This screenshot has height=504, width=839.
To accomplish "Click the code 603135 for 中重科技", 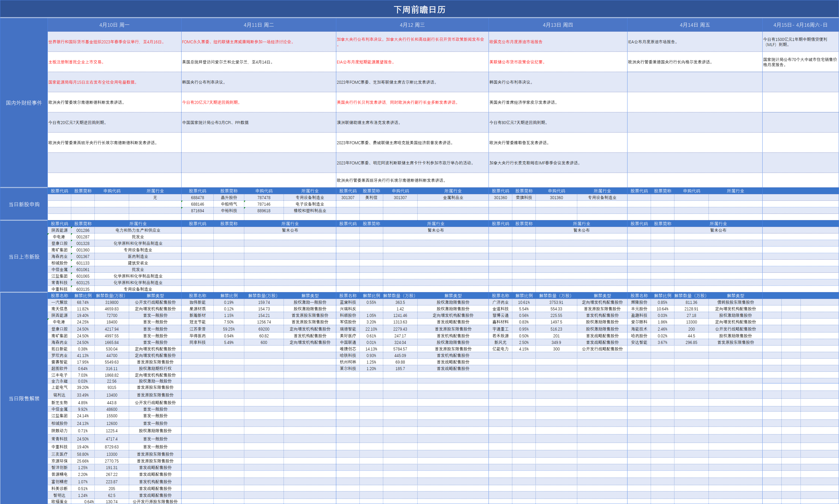I will click(x=83, y=289).
